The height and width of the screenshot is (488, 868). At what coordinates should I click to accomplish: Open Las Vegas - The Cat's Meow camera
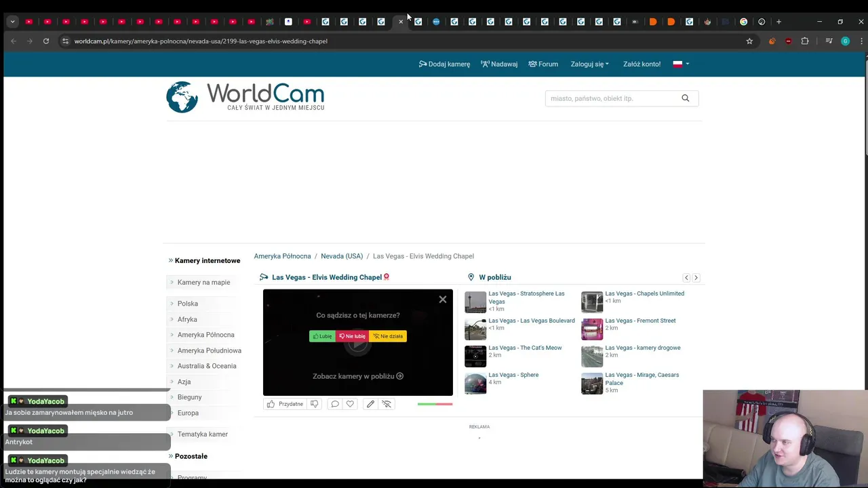click(525, 348)
